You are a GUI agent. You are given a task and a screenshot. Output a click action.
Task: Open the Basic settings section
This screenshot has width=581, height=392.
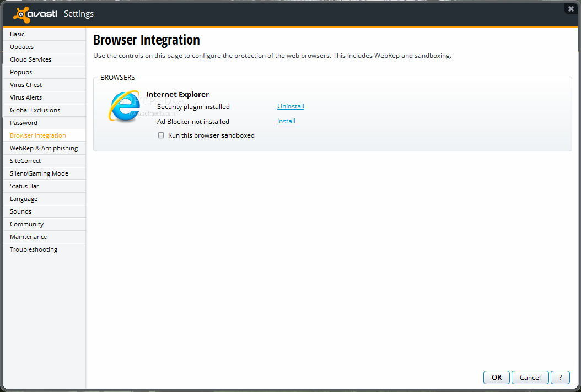tap(45, 34)
